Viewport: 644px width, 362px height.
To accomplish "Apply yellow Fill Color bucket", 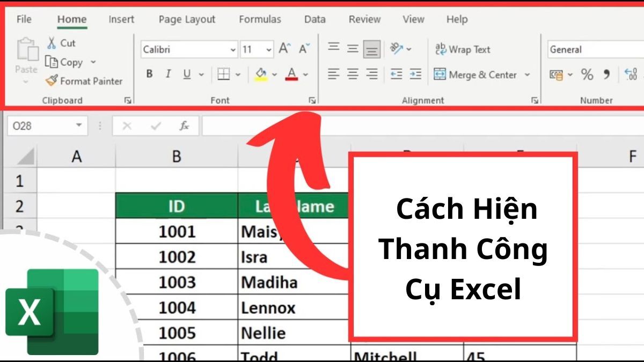I will [x=261, y=75].
